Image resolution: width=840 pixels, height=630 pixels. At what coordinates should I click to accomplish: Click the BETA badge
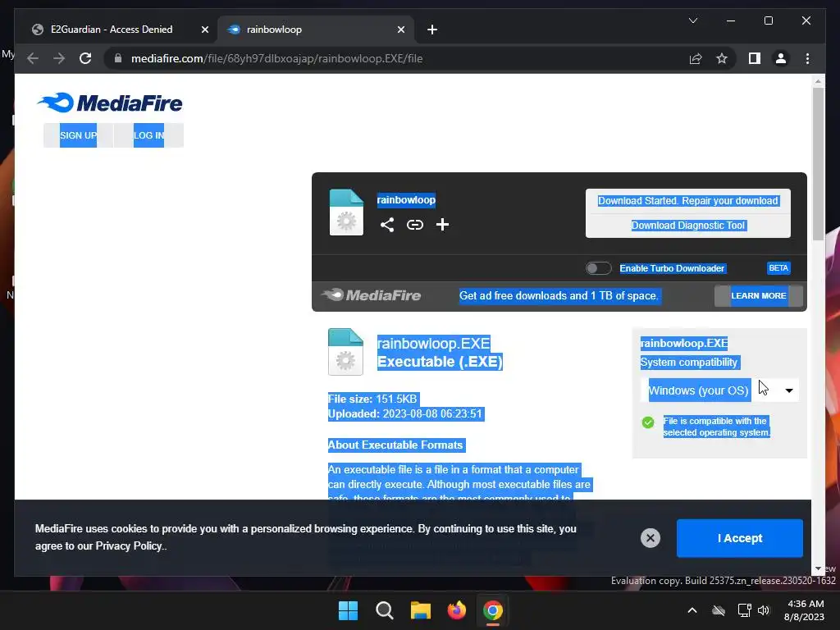click(778, 268)
